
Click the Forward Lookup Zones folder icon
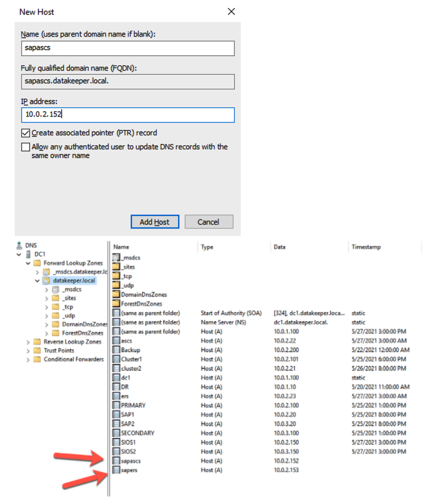click(37, 263)
